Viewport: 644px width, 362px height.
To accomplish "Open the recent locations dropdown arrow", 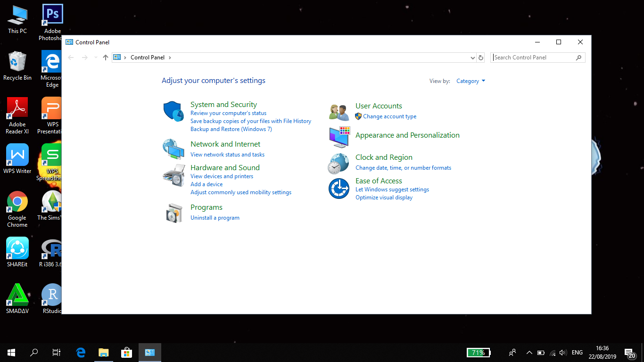I will pos(96,58).
